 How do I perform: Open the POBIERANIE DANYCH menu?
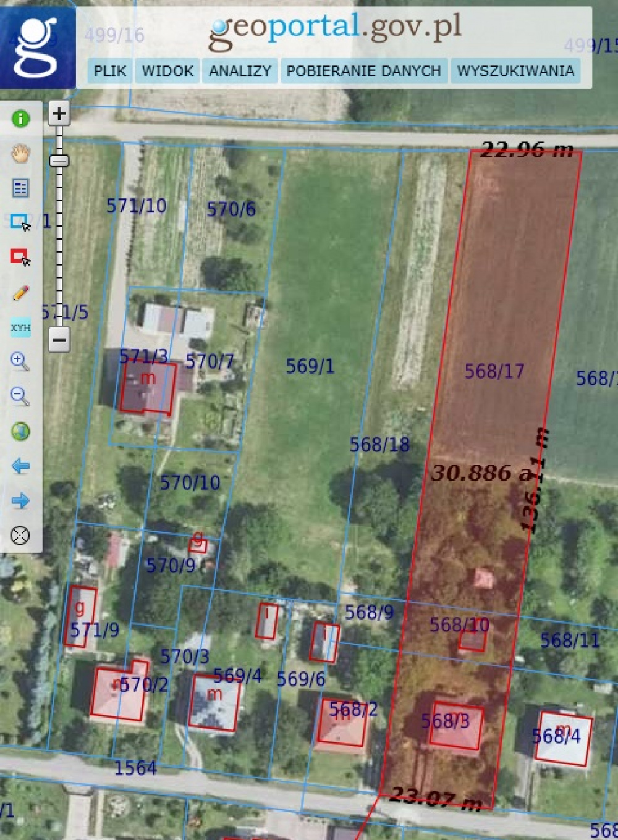pos(363,71)
